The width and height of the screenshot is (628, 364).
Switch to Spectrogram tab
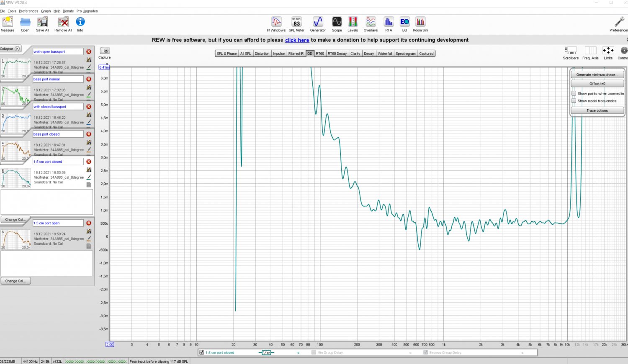coord(406,54)
